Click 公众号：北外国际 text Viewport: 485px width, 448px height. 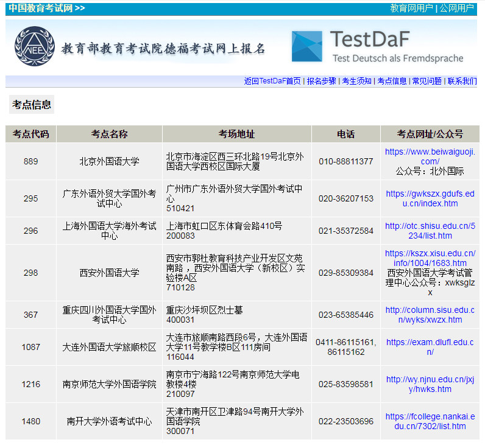point(430,171)
